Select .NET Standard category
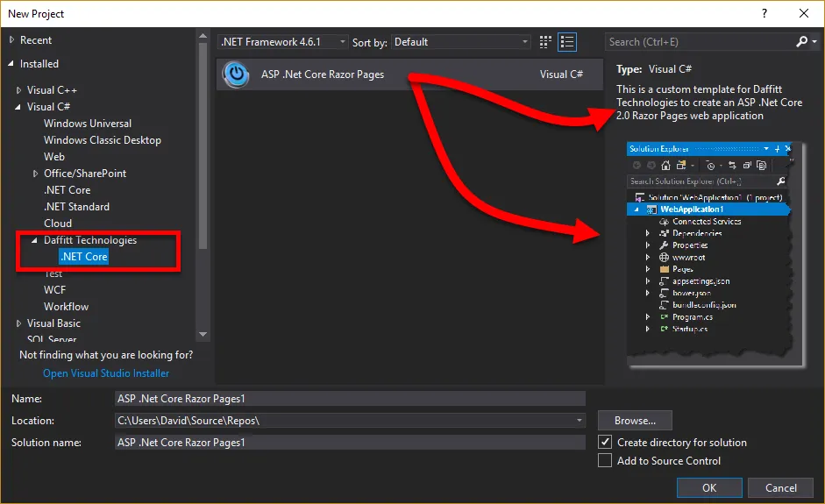The width and height of the screenshot is (825, 504). coord(77,207)
